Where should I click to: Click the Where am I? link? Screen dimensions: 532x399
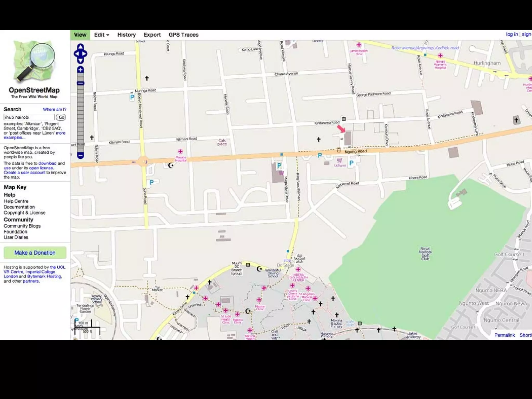tap(55, 109)
